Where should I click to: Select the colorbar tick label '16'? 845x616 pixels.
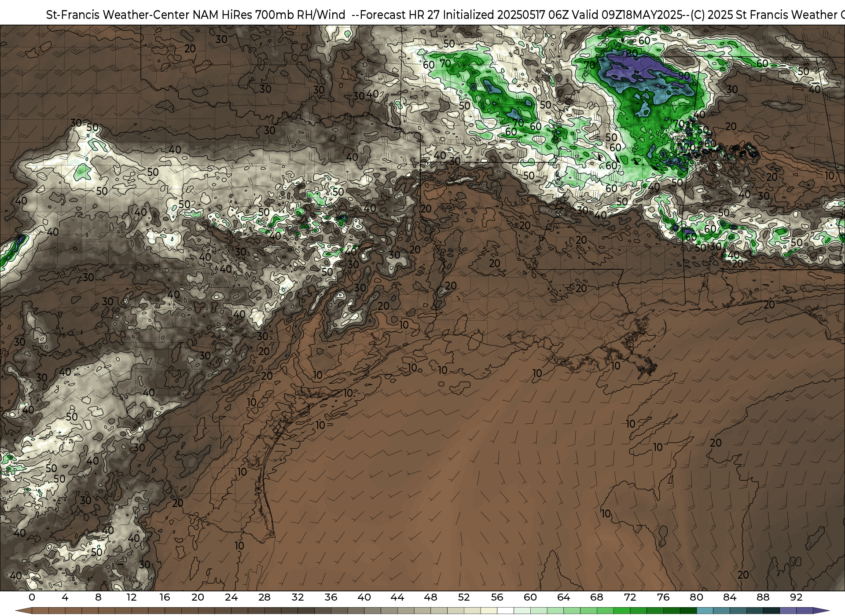point(165,597)
